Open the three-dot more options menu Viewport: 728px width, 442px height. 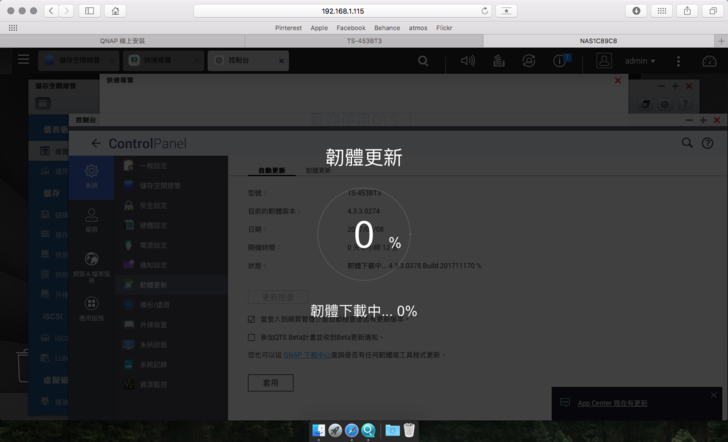681,61
